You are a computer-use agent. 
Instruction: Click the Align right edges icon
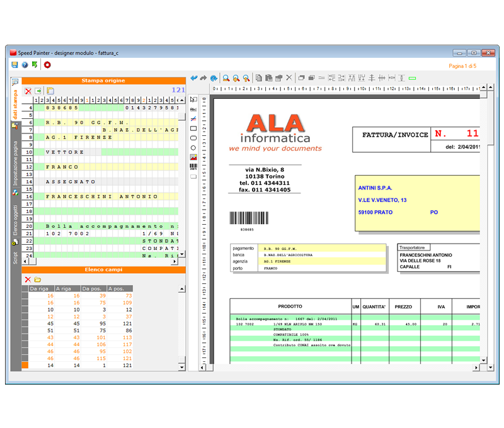(x=341, y=77)
